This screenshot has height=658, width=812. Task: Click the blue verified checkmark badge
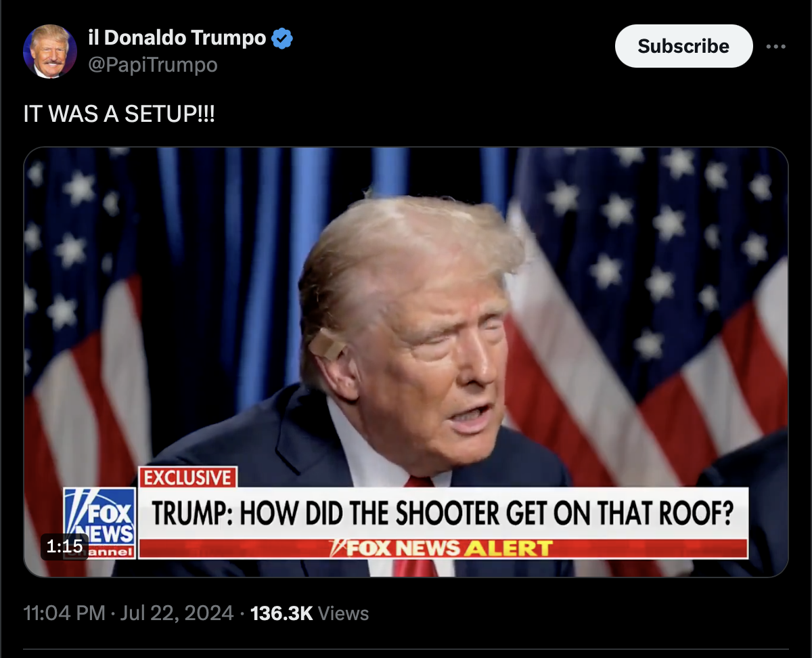click(281, 39)
